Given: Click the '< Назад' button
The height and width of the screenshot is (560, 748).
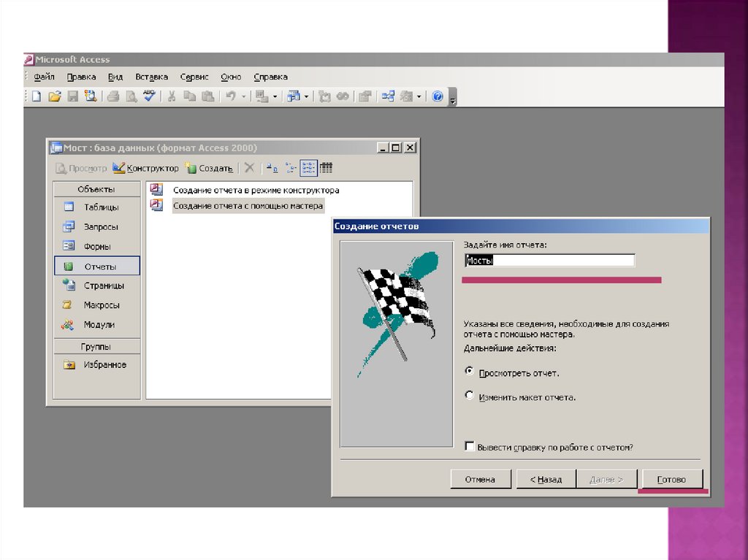Looking at the screenshot, I should click(x=546, y=479).
